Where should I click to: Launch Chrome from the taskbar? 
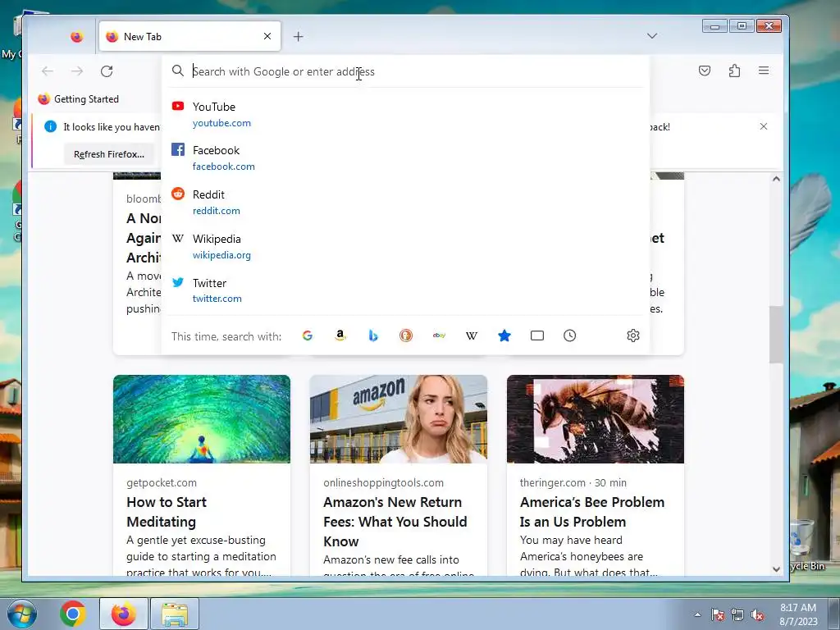(x=72, y=614)
